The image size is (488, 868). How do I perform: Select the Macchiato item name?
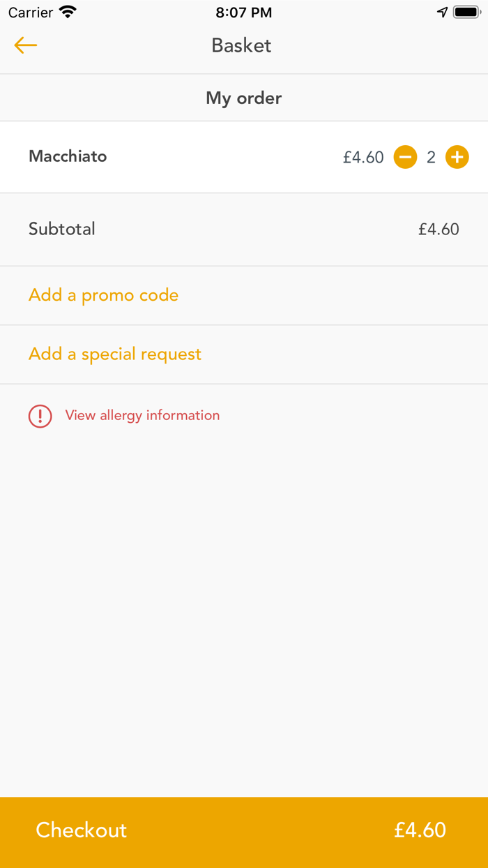[68, 156]
